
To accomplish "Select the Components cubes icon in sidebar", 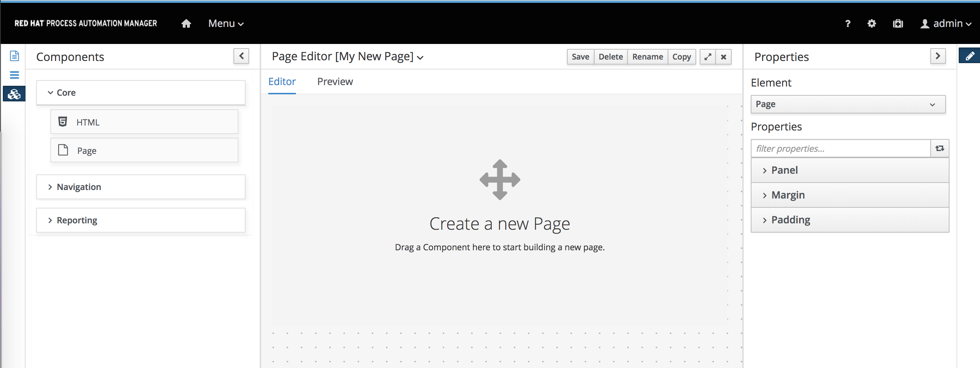I will pos(14,94).
